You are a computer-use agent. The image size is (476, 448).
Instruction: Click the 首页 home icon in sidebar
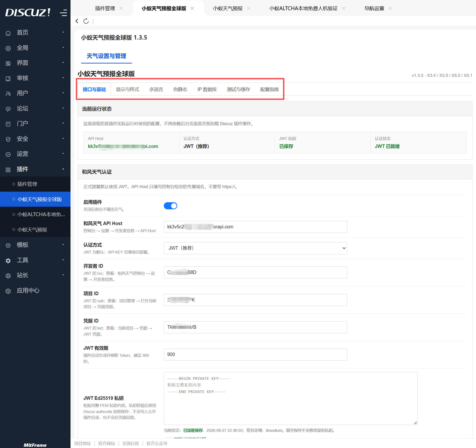tap(8, 33)
